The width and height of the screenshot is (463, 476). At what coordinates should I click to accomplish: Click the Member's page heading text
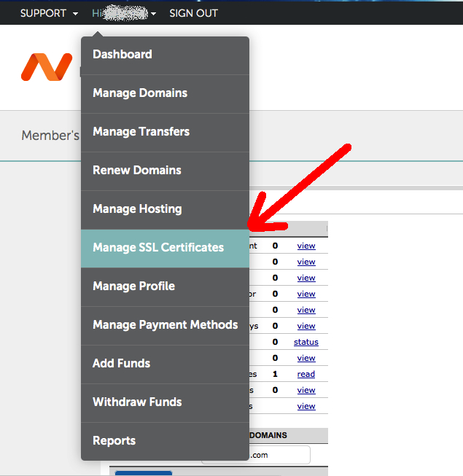point(50,136)
